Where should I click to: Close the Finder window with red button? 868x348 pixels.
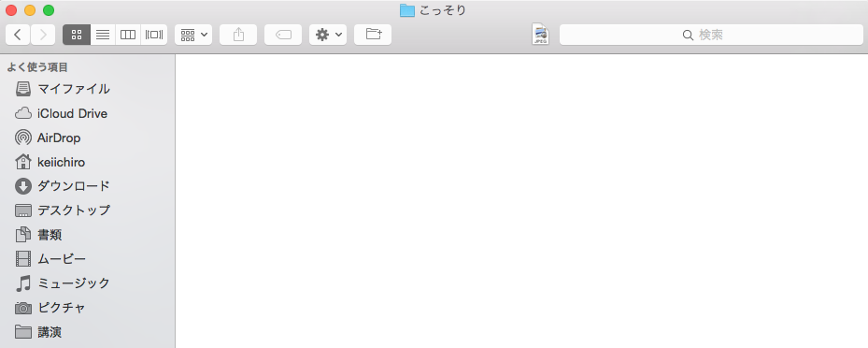[11, 10]
